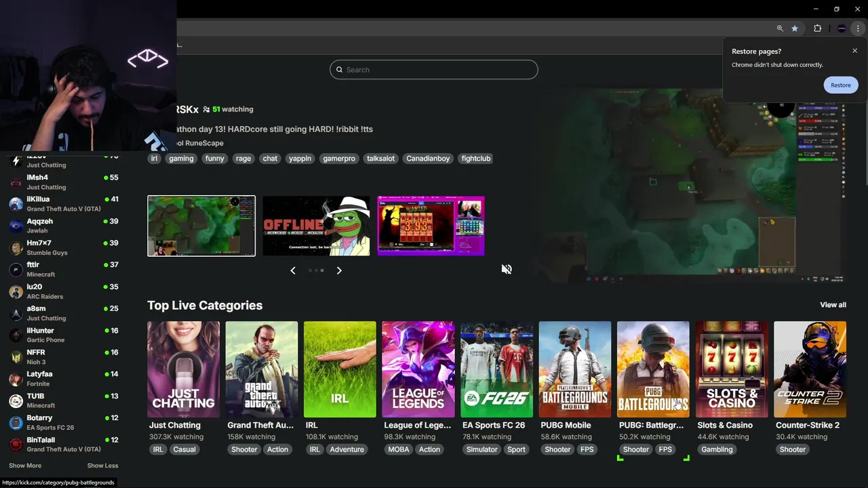This screenshot has width=868, height=488.
Task: Click Gambling tag under Slots & Casino
Action: (x=717, y=449)
